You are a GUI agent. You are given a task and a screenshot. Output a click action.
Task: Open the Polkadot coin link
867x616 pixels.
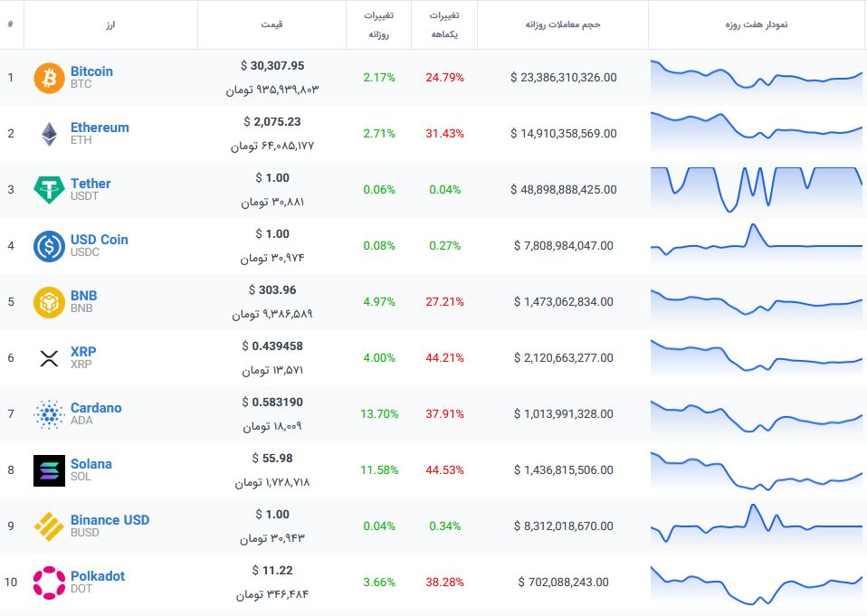(98, 575)
